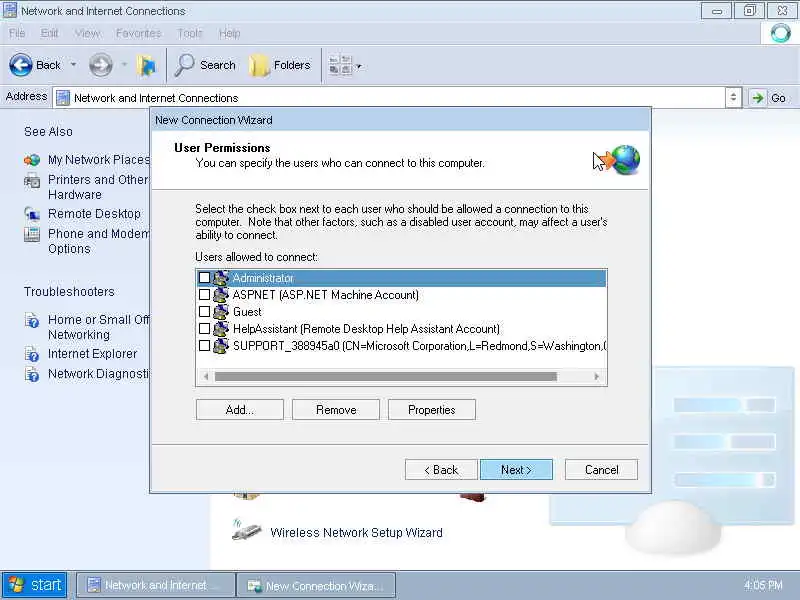Viewport: 800px width, 600px height.
Task: Open the Internet Explorer troubleshooter link
Action: tap(92, 354)
